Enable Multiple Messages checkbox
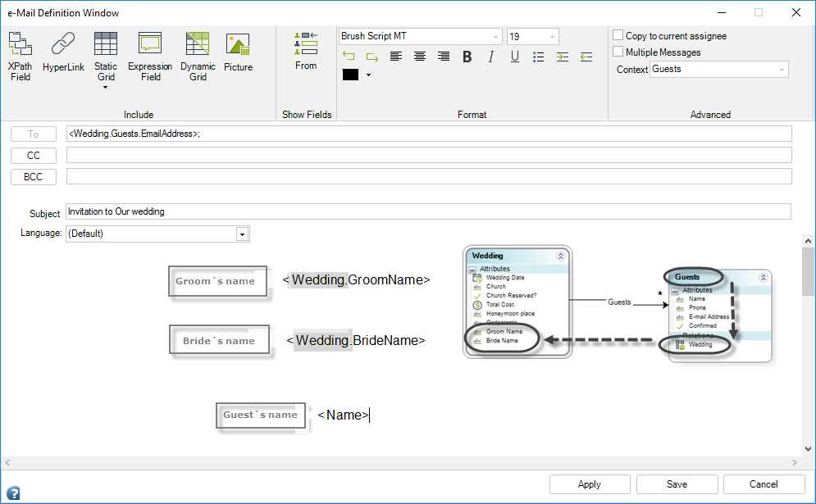The width and height of the screenshot is (816, 504). click(618, 52)
